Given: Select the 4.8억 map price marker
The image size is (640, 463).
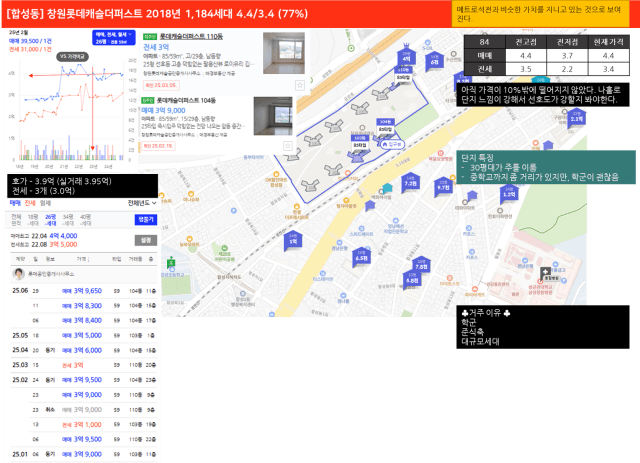Looking at the screenshot, I should click(412, 279).
